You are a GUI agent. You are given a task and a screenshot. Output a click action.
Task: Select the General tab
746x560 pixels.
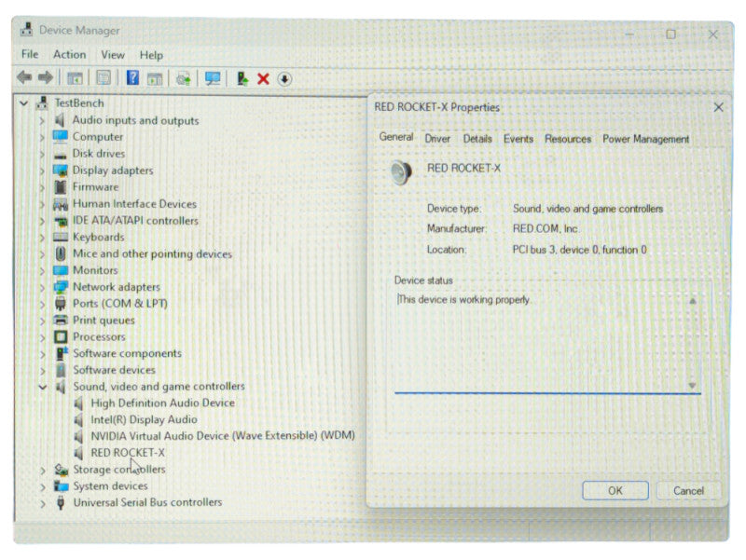(x=395, y=137)
